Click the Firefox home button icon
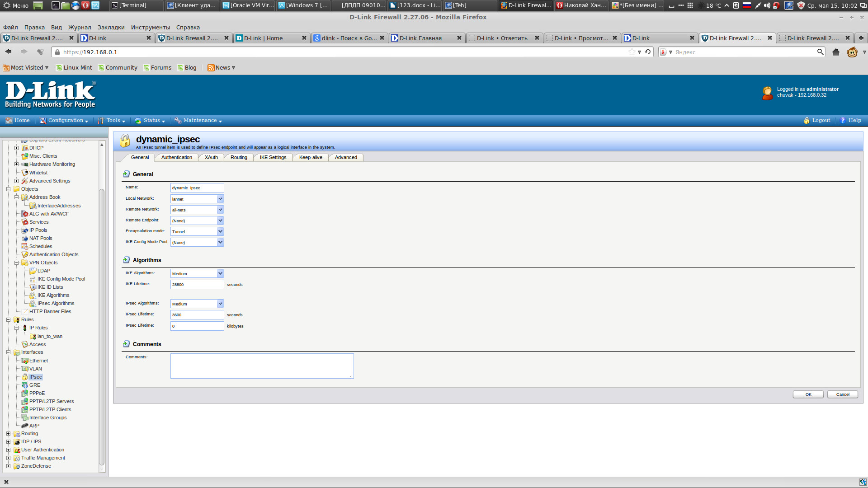 point(835,52)
